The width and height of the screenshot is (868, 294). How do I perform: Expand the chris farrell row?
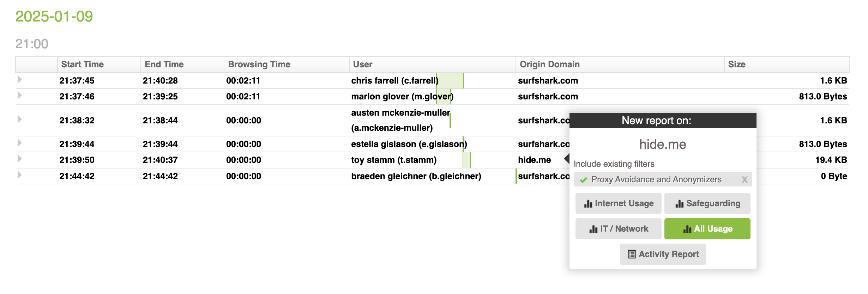(x=20, y=80)
